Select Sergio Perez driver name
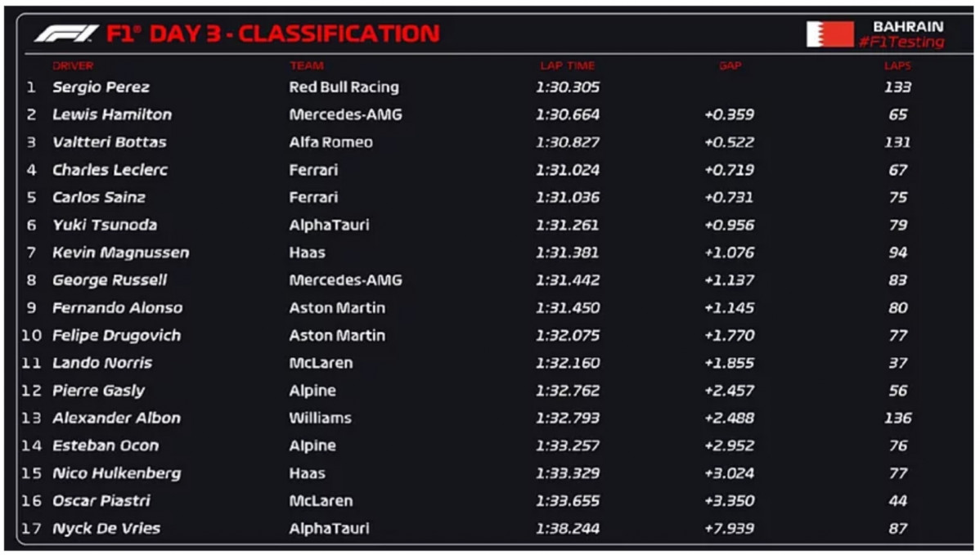The width and height of the screenshot is (980, 555). (x=101, y=87)
